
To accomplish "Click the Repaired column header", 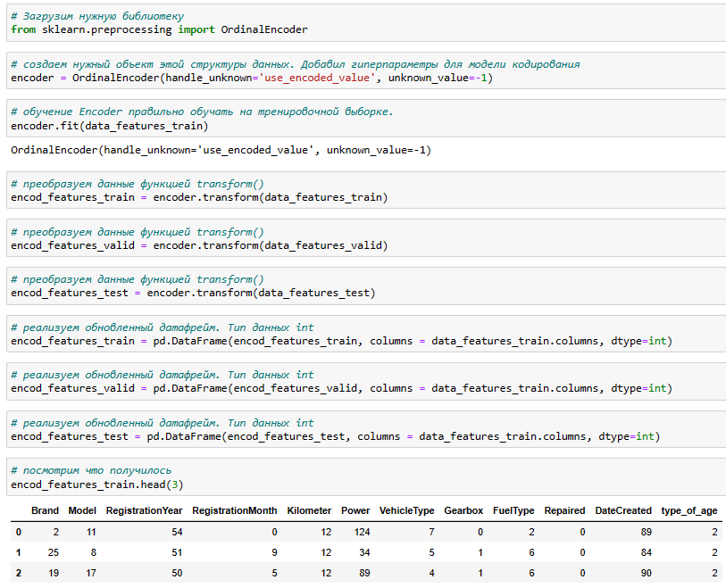I will click(564, 510).
